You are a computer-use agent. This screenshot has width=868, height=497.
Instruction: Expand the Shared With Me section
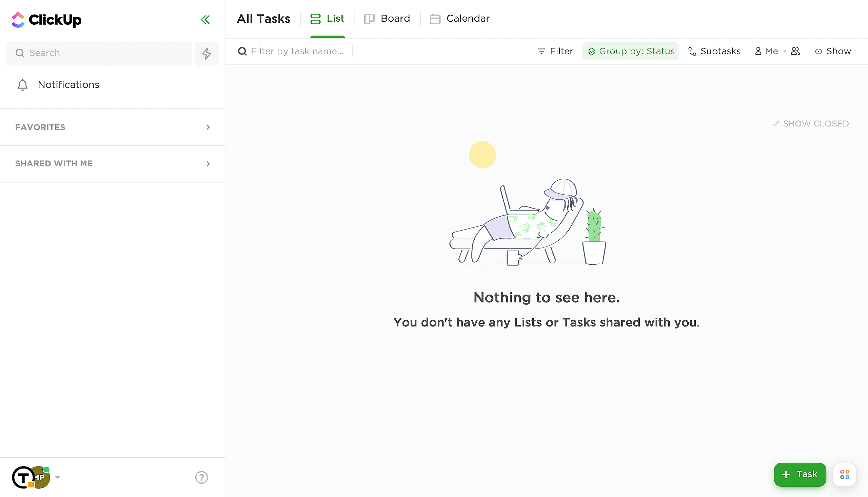click(112, 163)
